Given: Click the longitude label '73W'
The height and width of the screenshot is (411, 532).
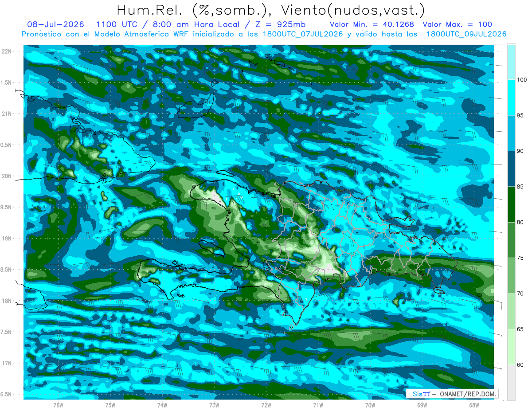Looking at the screenshot, I should click(x=214, y=405).
